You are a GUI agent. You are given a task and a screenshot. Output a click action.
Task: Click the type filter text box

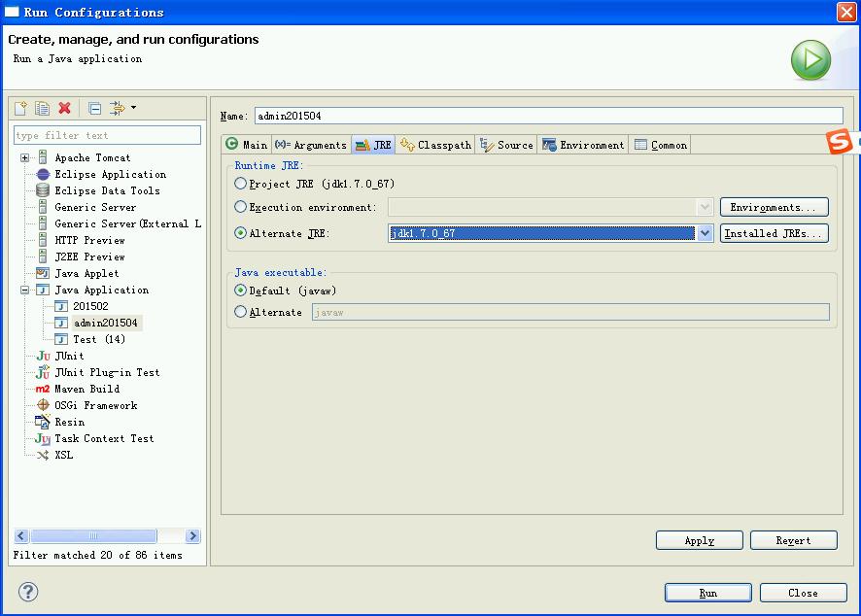click(108, 135)
